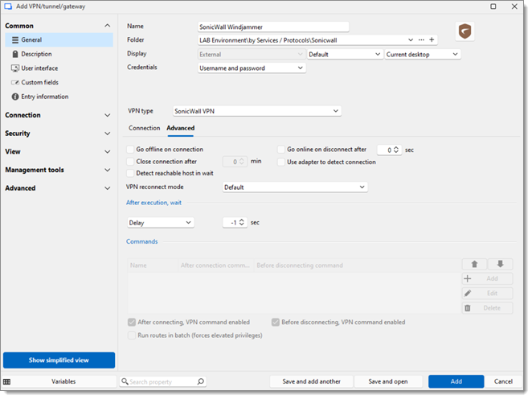The height and width of the screenshot is (399, 532).
Task: Click the Add command button
Action: pos(487,278)
